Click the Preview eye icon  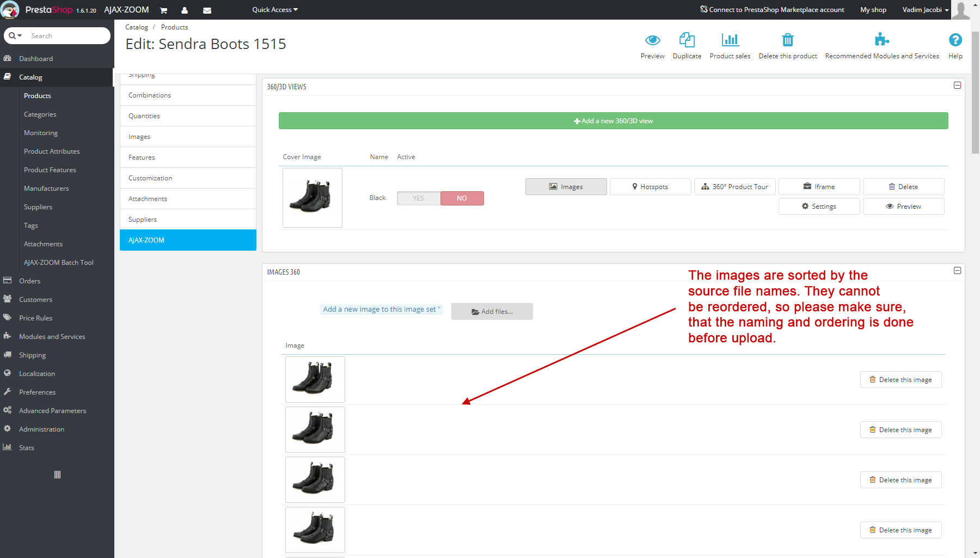pos(652,40)
